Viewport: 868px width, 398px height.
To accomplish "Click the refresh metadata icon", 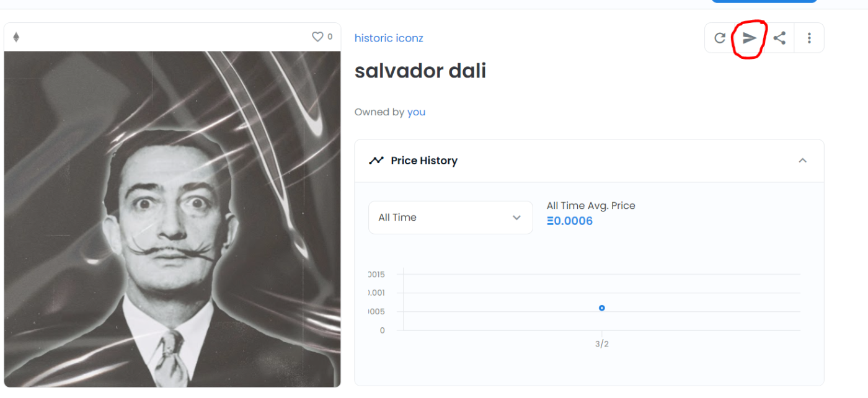I will click(x=720, y=38).
